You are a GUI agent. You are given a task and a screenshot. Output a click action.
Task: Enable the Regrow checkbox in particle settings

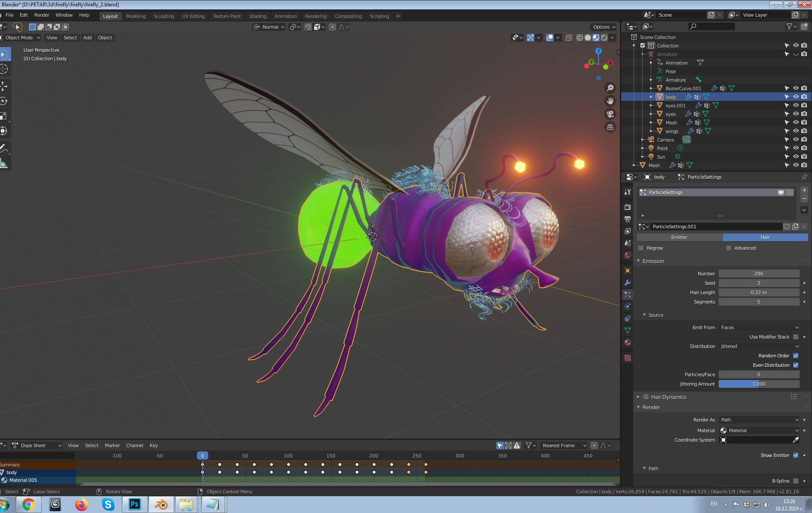(641, 248)
